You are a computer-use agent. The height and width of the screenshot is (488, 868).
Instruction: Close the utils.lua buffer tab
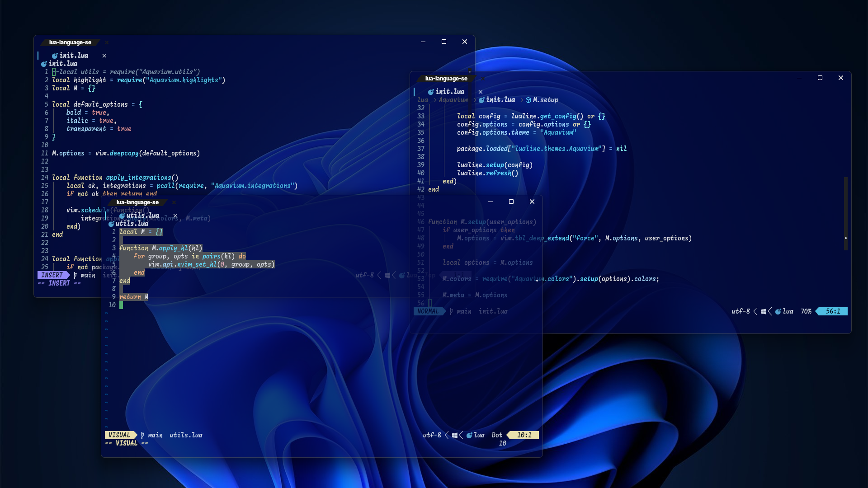point(175,216)
